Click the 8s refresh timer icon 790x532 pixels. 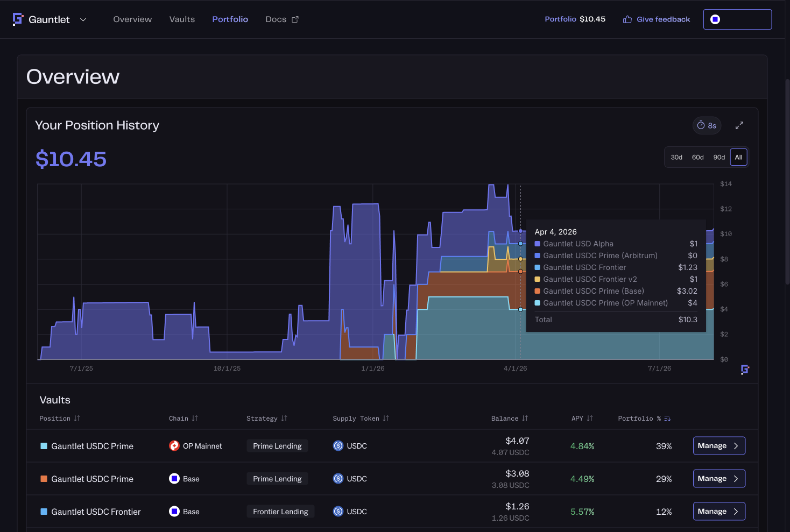point(701,125)
